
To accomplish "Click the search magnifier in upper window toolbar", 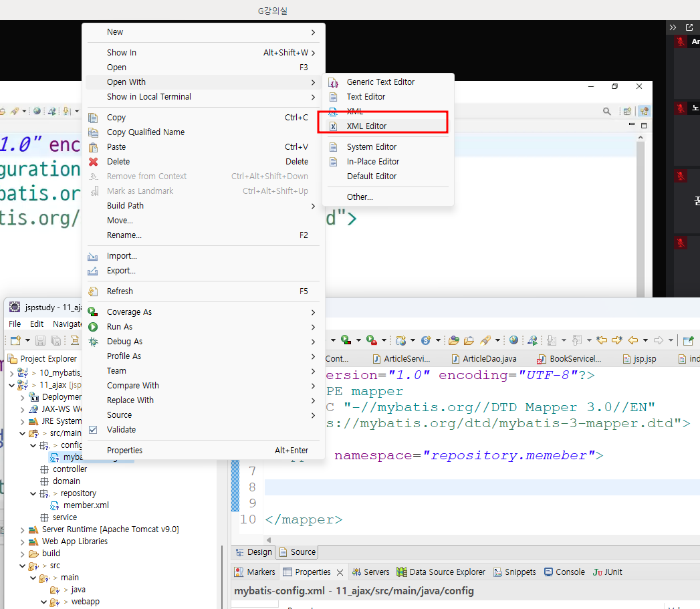I will pyautogui.click(x=606, y=111).
